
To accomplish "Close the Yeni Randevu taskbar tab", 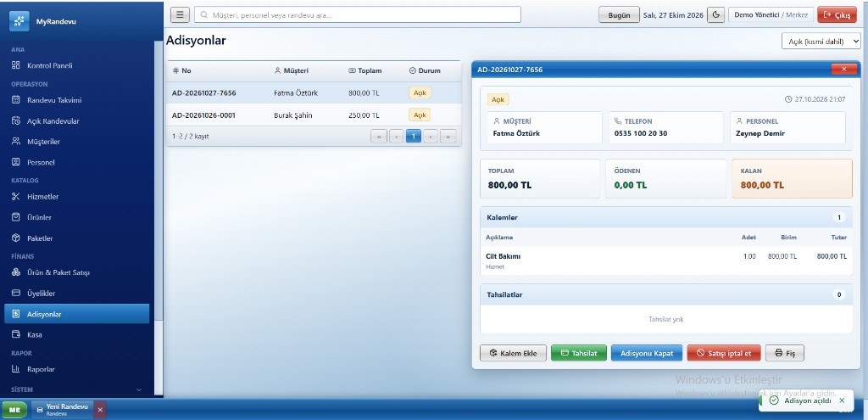I will pyautogui.click(x=100, y=410).
